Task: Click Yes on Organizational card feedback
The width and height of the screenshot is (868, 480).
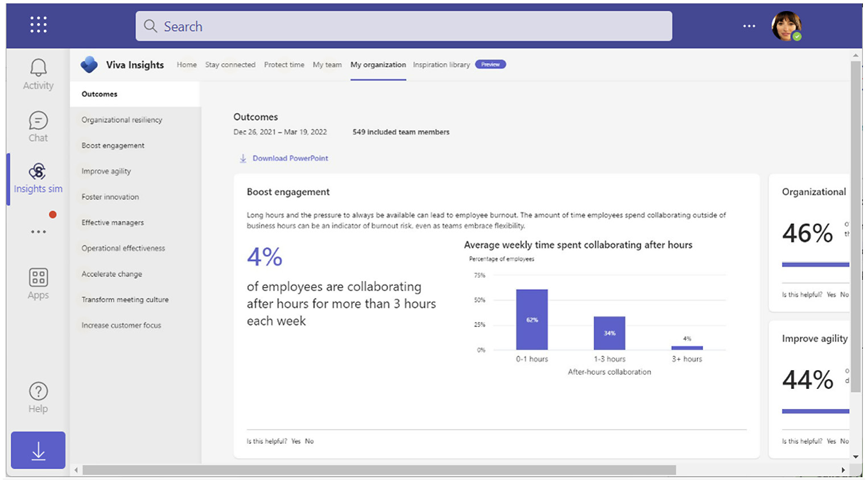Action: click(x=831, y=294)
